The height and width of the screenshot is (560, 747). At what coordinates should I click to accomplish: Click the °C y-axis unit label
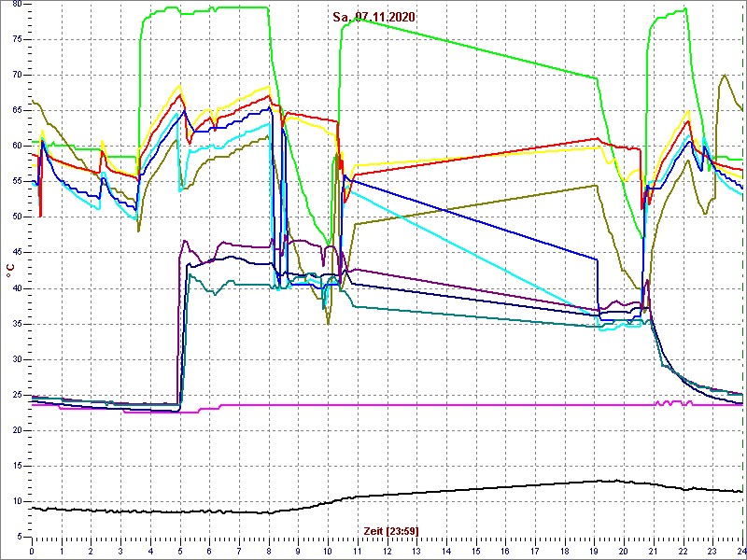pos(10,271)
